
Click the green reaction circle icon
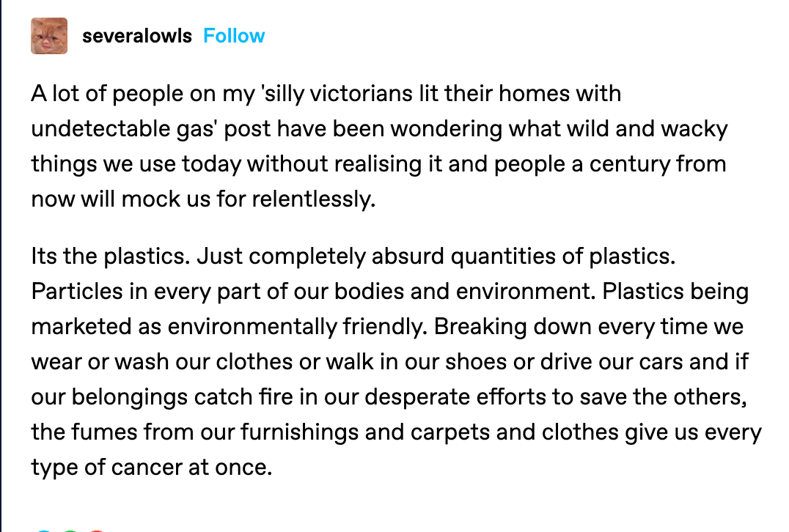coord(70,531)
